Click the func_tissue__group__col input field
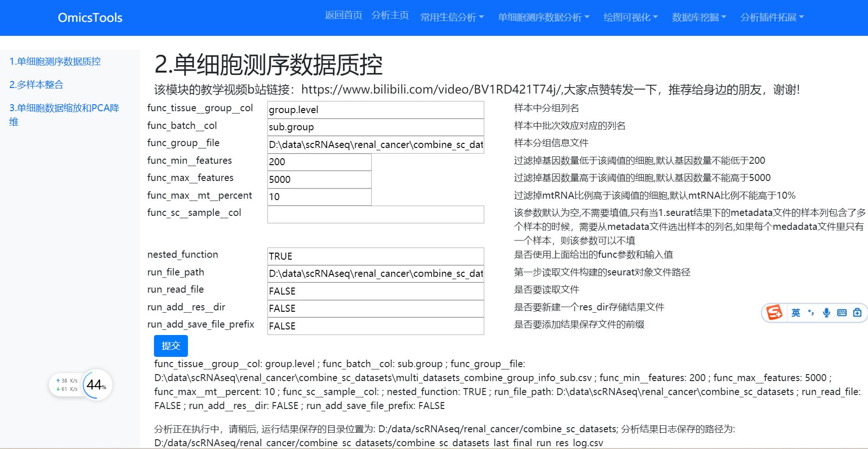Viewport: 868px width, 449px height. coord(376,110)
